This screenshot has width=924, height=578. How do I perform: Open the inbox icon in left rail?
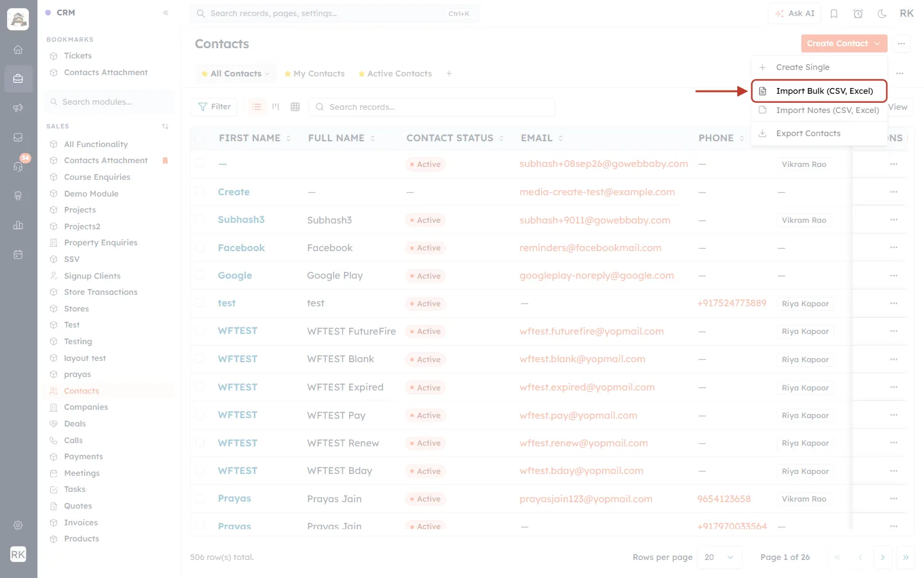18,137
